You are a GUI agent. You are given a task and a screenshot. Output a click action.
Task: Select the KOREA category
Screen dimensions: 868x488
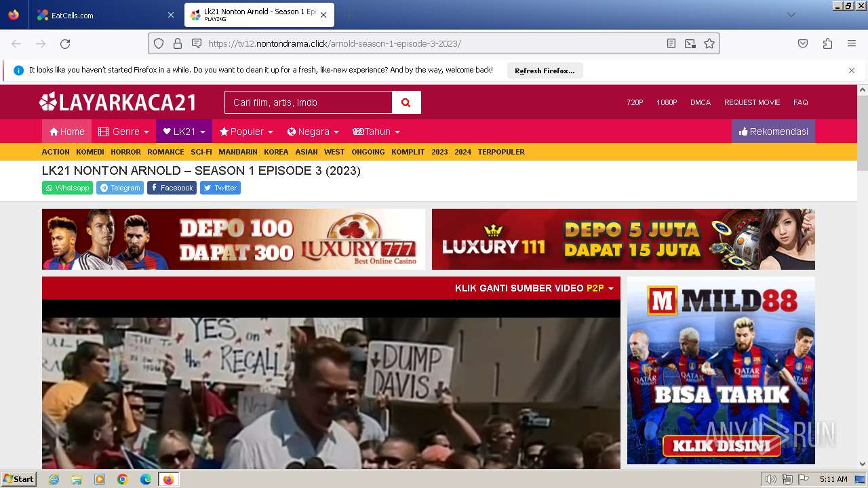coord(276,152)
